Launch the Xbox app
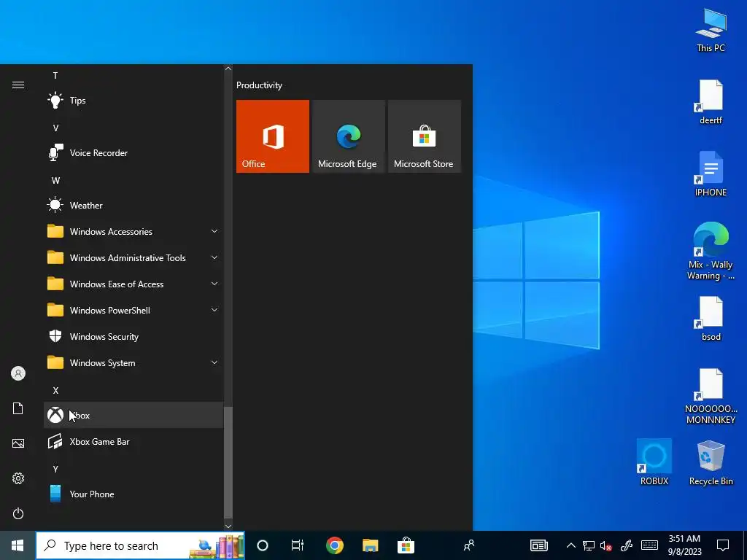 coord(133,415)
